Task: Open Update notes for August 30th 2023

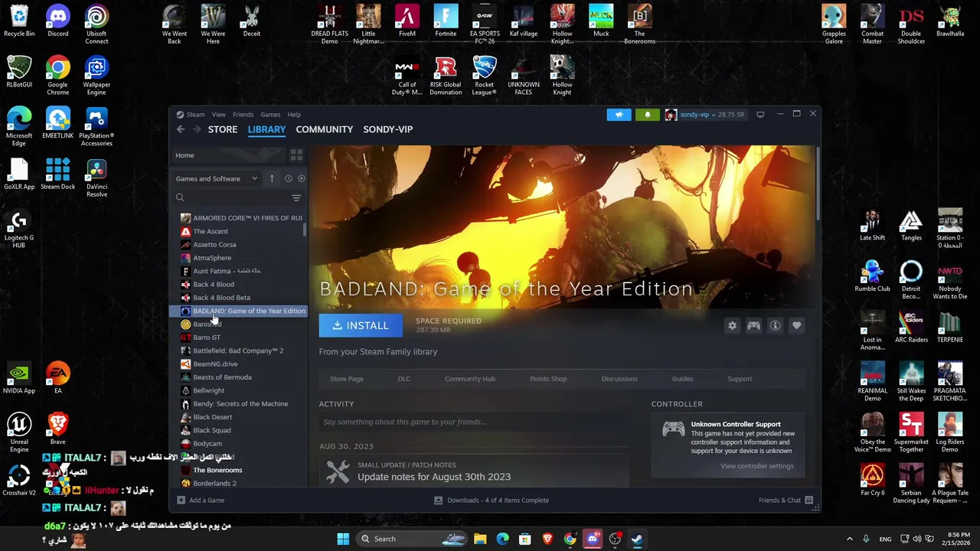Action: click(433, 477)
